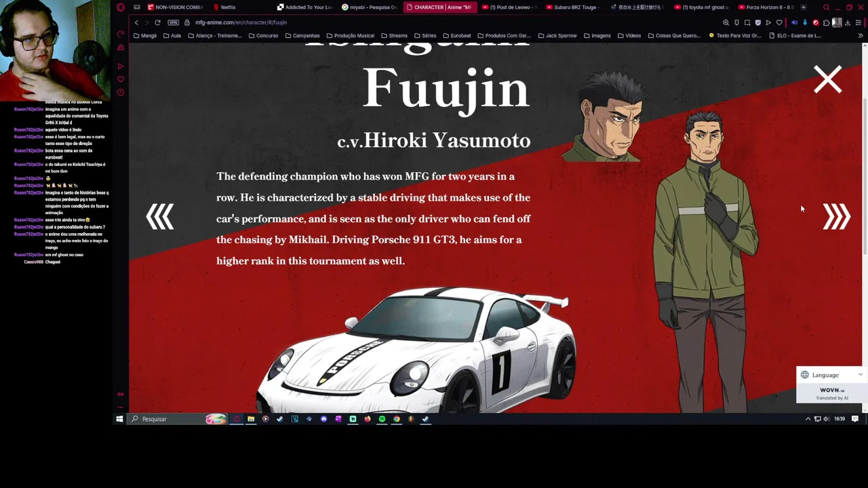The image size is (868, 488).
Task: Close the character overlay with the X
Action: click(827, 79)
